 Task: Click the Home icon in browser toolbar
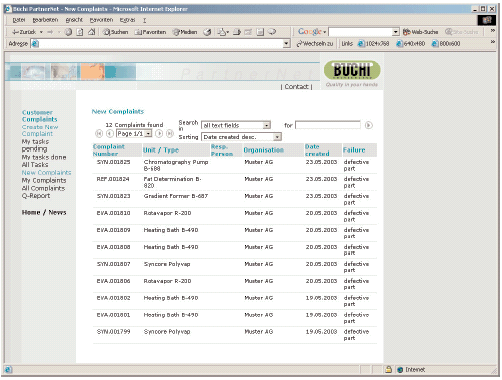(91, 32)
